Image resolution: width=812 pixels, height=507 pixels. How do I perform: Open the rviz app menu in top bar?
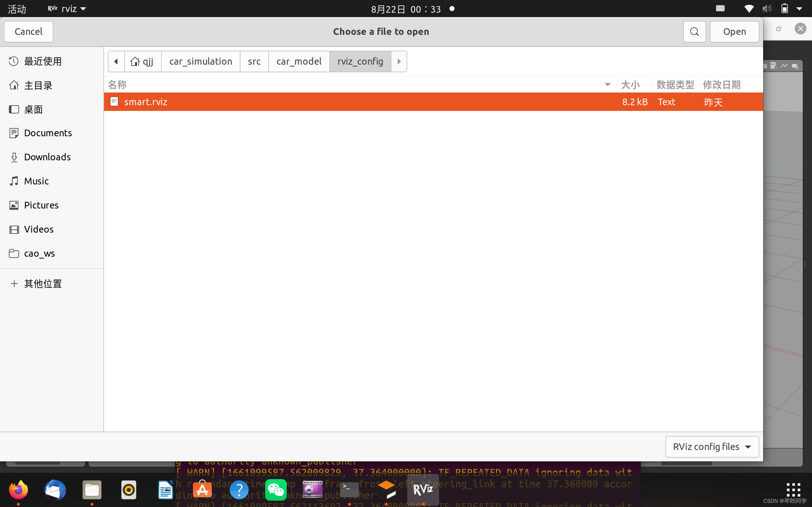(x=67, y=9)
